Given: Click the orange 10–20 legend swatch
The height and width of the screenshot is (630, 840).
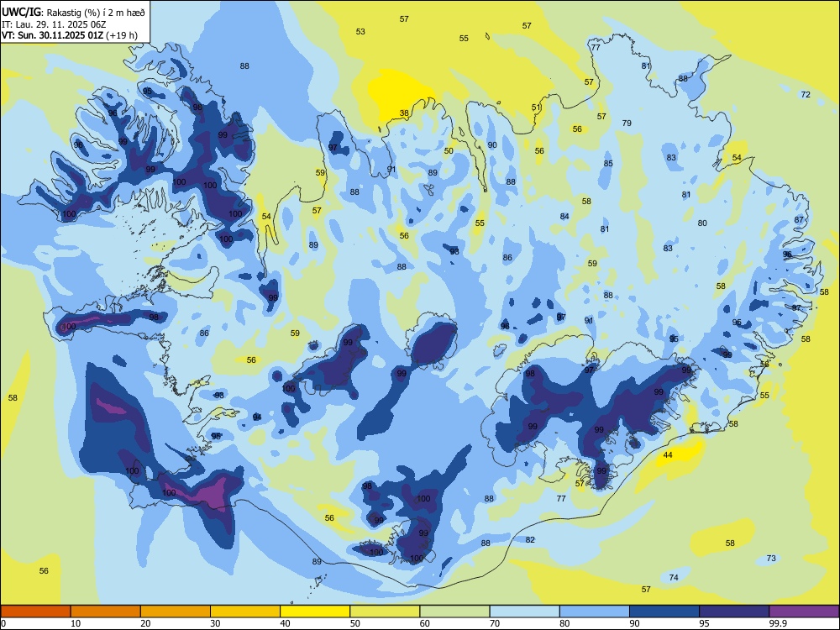Looking at the screenshot, I should [x=106, y=612].
